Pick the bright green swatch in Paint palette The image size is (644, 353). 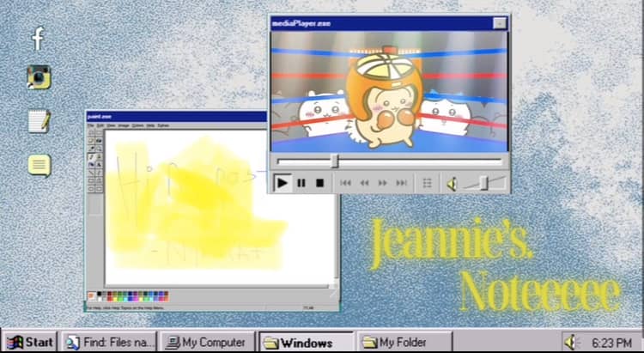120,299
